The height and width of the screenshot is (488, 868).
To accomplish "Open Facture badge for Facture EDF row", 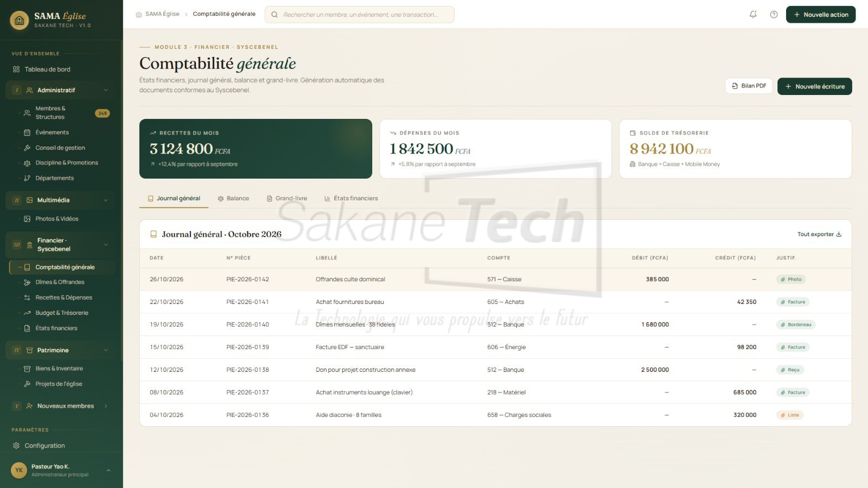I will pyautogui.click(x=793, y=347).
